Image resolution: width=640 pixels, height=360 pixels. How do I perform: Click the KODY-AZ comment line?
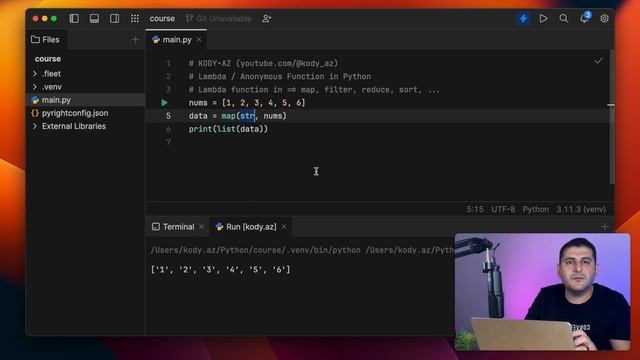pyautogui.click(x=263, y=63)
